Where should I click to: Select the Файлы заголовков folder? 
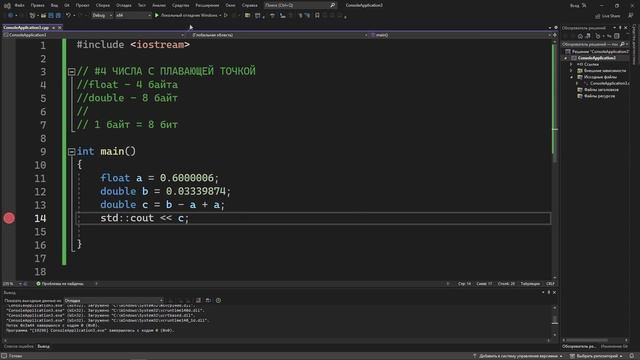pyautogui.click(x=598, y=90)
